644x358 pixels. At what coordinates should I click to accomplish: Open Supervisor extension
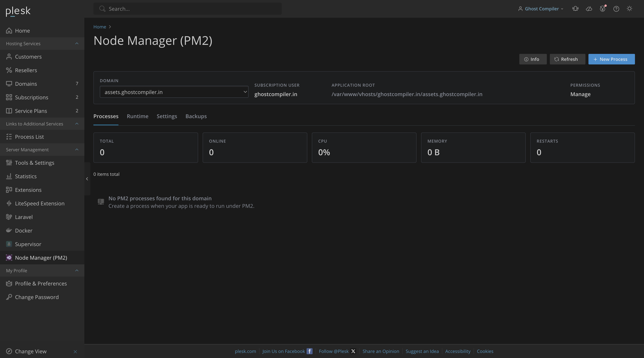click(42, 244)
